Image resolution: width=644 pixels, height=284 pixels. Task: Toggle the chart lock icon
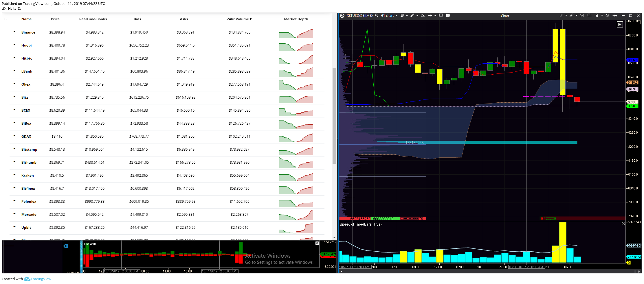597,16
